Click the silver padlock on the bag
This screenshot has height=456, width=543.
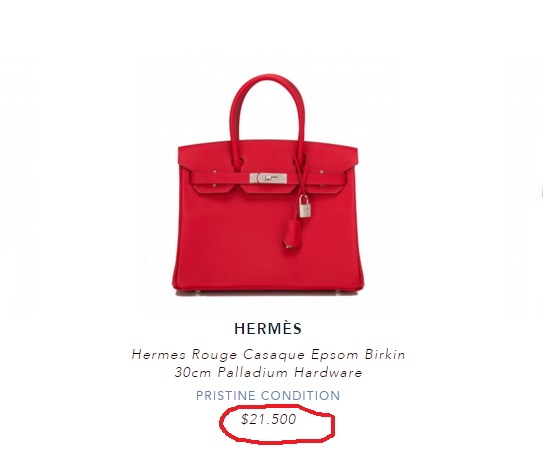pos(305,206)
